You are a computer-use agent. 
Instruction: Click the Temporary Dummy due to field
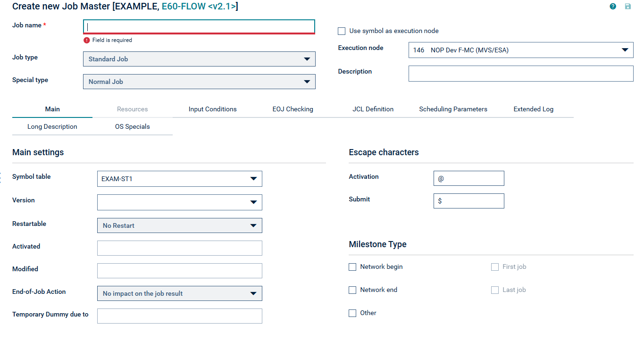pyautogui.click(x=180, y=316)
